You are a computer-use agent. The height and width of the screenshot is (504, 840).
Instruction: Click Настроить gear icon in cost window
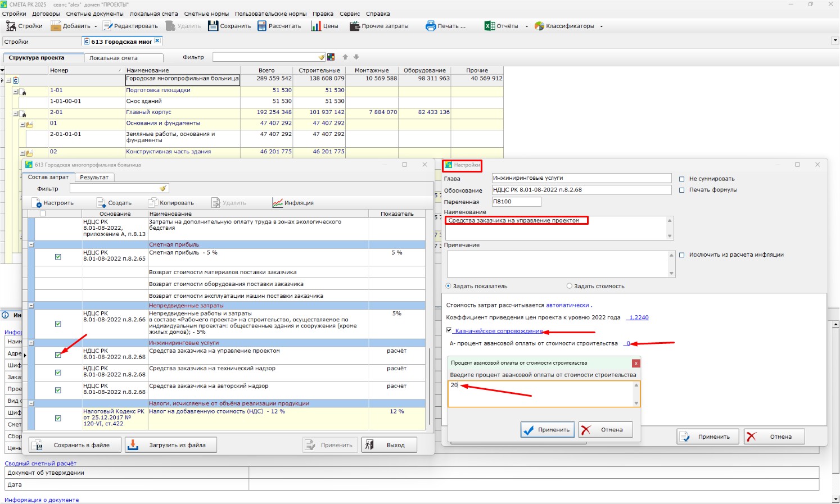37,203
